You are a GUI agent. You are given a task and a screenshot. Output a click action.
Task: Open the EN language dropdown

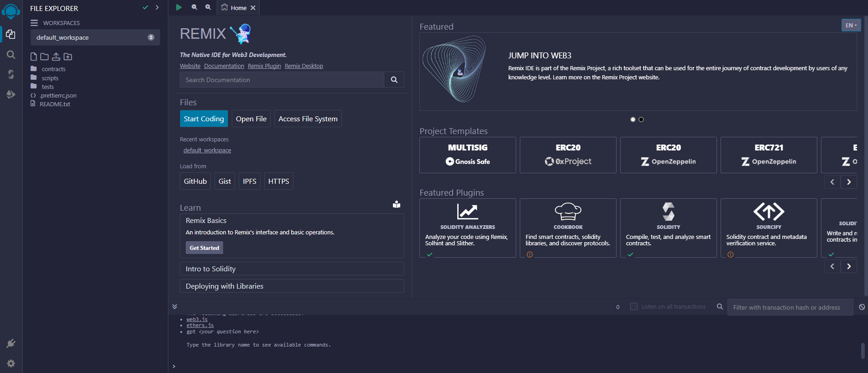tap(851, 25)
